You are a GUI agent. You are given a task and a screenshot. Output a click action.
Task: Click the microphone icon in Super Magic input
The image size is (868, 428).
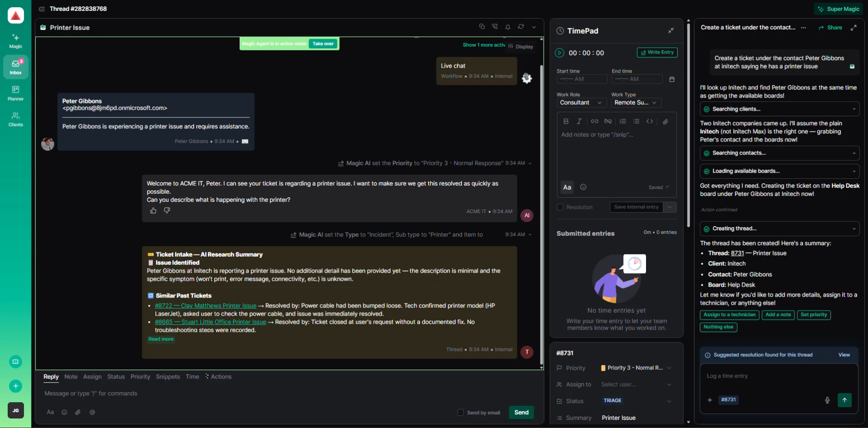tap(827, 400)
